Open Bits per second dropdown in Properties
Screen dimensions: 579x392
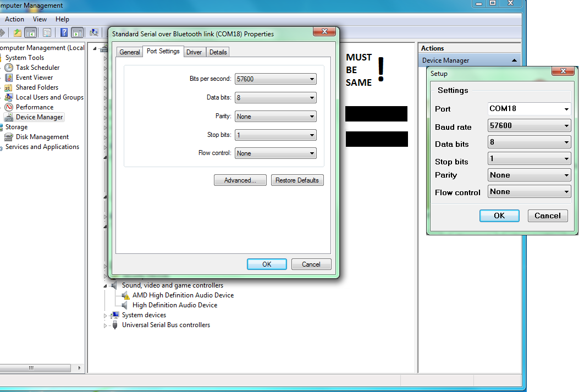point(275,79)
